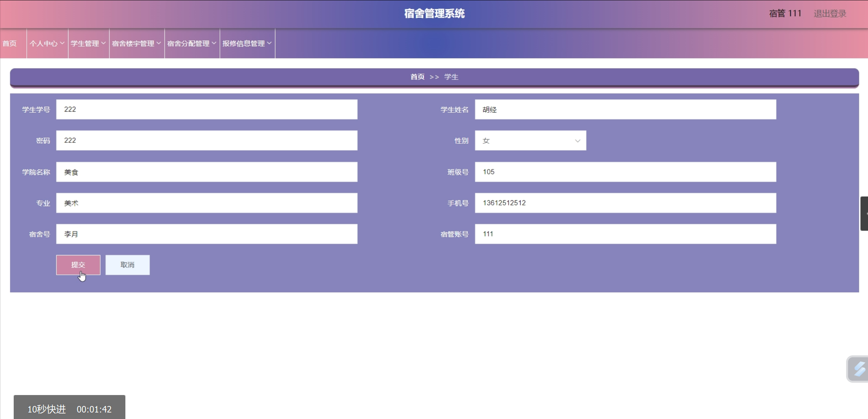Click the 手机号 phone number field
This screenshot has width=868, height=419.
(625, 203)
